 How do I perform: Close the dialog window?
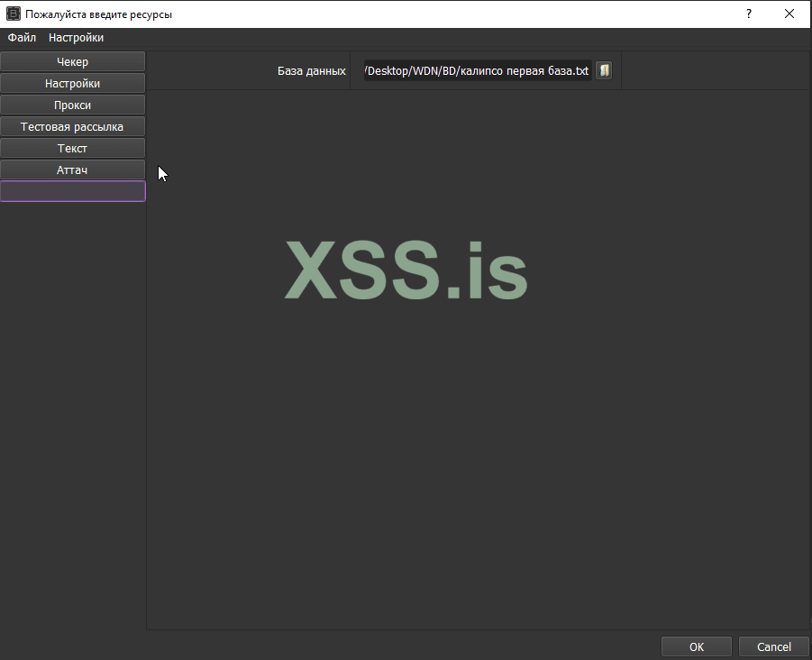tap(789, 14)
